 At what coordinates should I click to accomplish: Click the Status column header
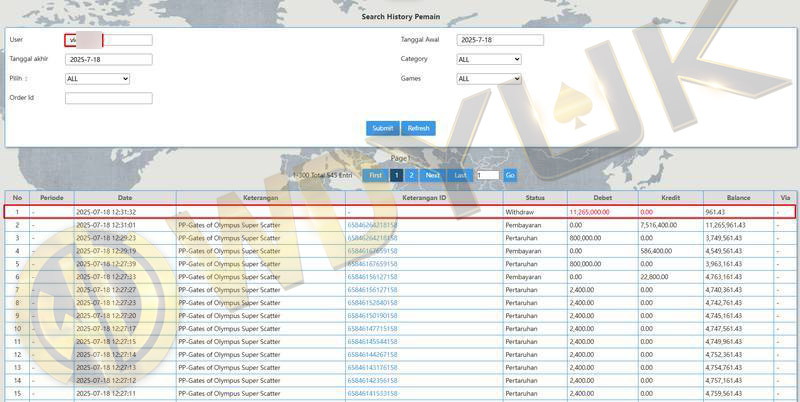tap(535, 197)
